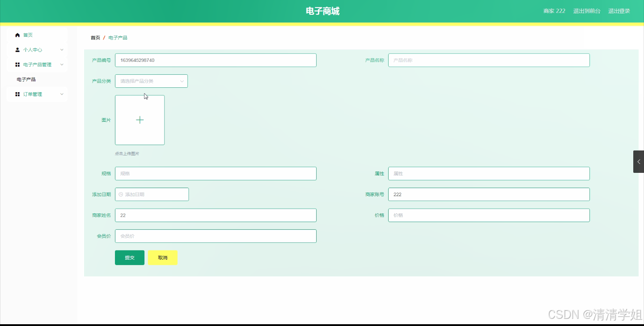This screenshot has width=644, height=326.
Task: Open the 产品分类 dropdown arrow
Action: tap(182, 81)
